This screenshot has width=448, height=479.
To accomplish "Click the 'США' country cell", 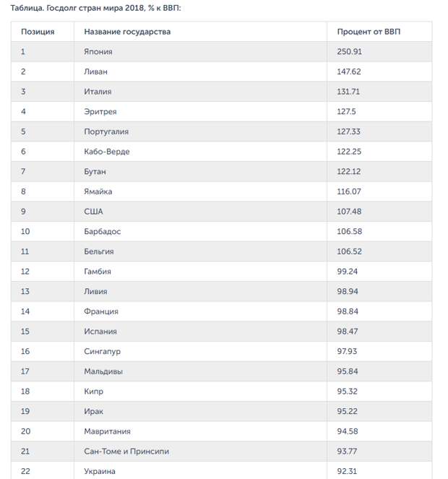I will (x=93, y=212).
